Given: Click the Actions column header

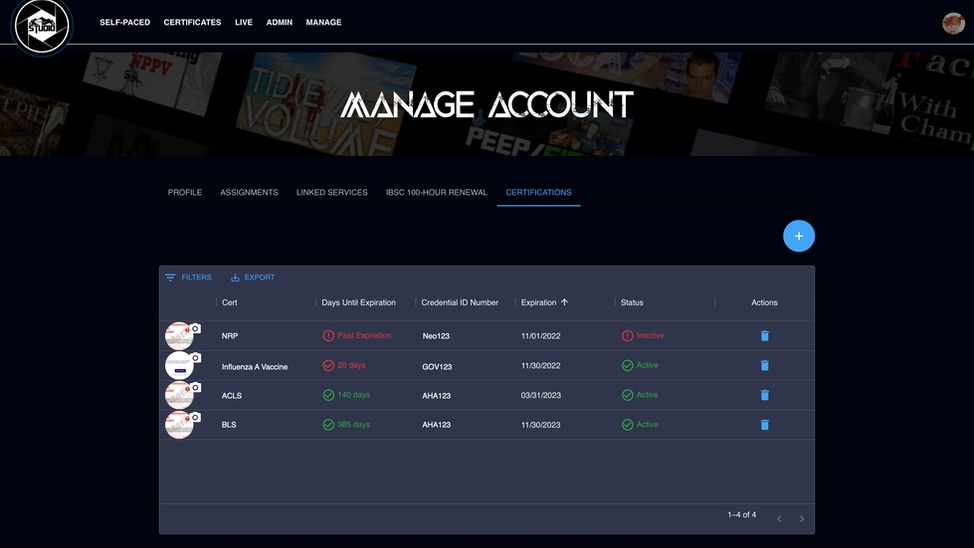Looking at the screenshot, I should click(x=764, y=303).
